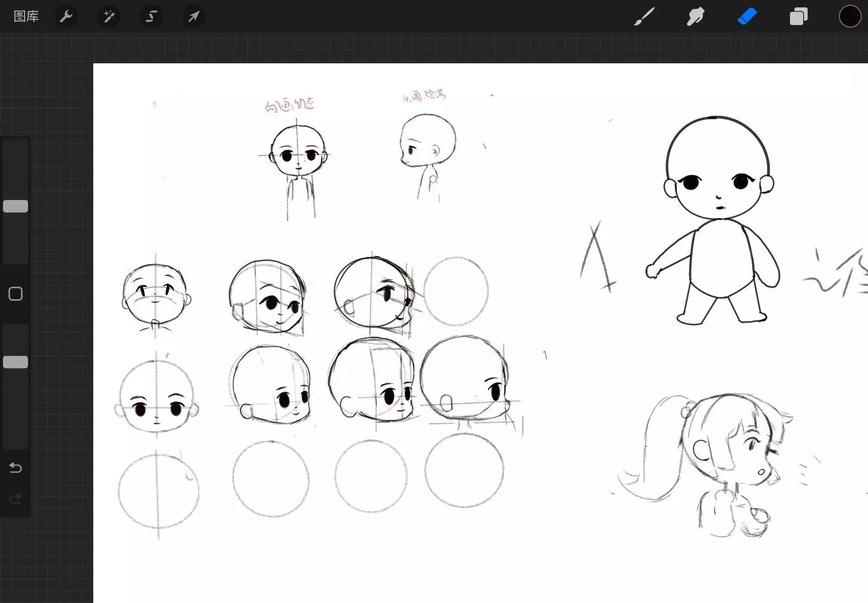Open the Layers panel

799,16
